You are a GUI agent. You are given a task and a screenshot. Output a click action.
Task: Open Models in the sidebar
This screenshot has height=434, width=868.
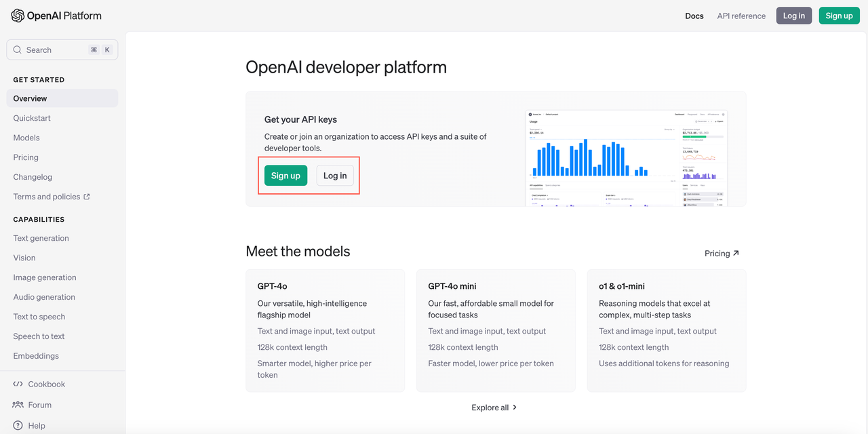(x=26, y=138)
